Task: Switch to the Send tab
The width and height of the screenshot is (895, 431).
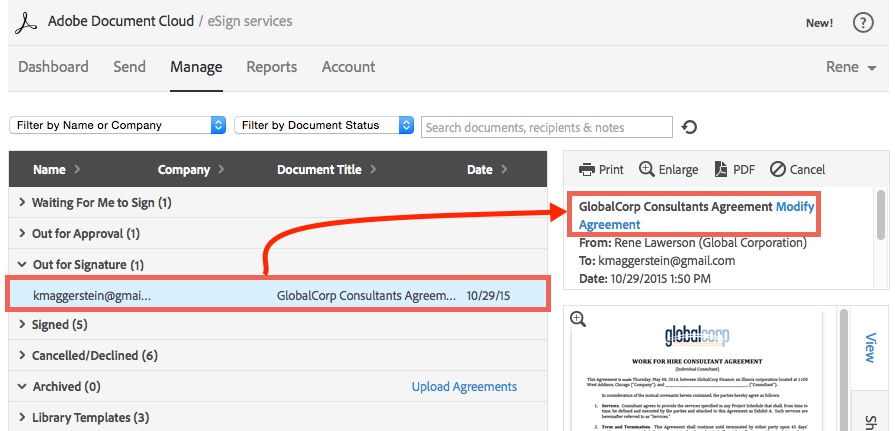Action: click(130, 67)
